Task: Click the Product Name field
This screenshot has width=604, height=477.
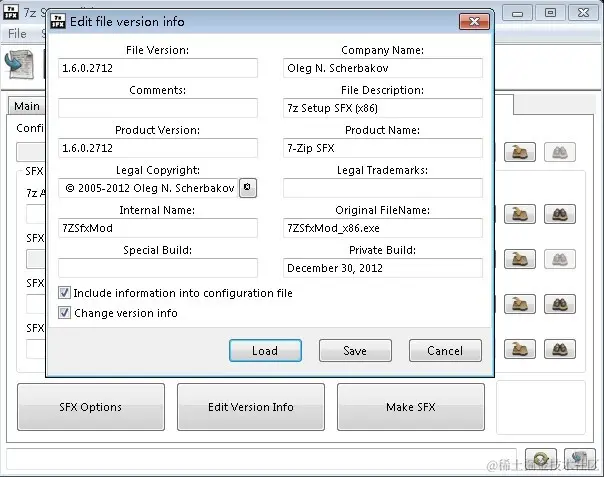Action: click(x=383, y=148)
